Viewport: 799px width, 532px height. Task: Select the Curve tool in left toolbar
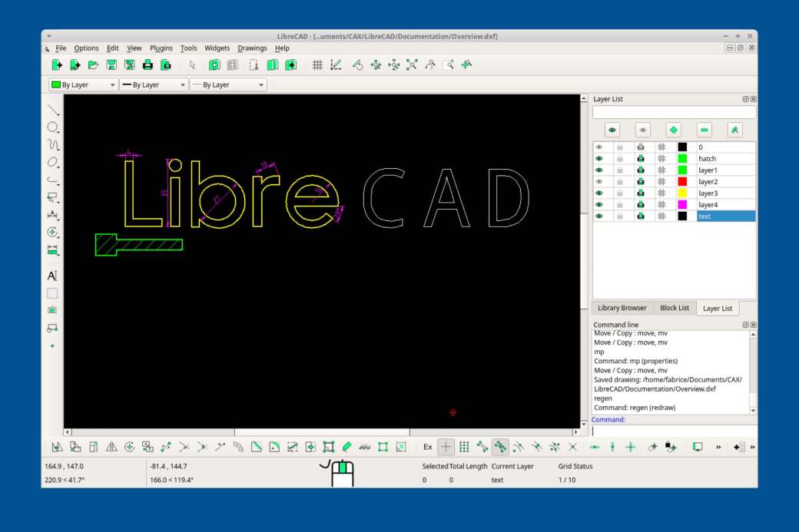pyautogui.click(x=53, y=145)
